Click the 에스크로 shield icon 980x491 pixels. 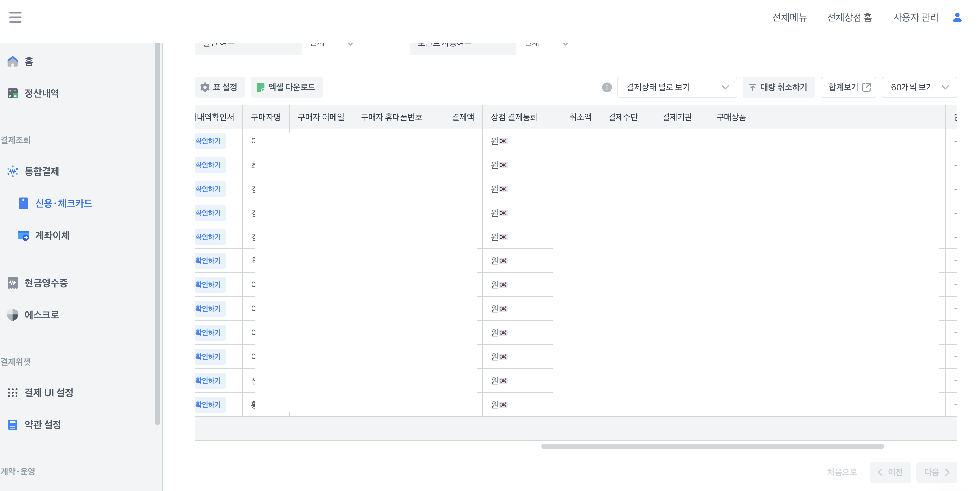(x=13, y=315)
